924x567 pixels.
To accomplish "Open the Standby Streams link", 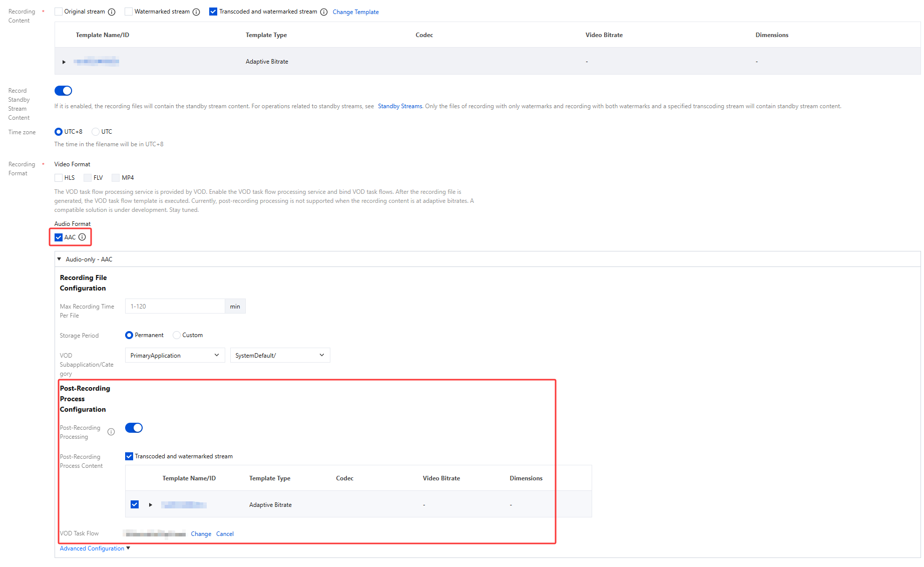I will tap(400, 106).
